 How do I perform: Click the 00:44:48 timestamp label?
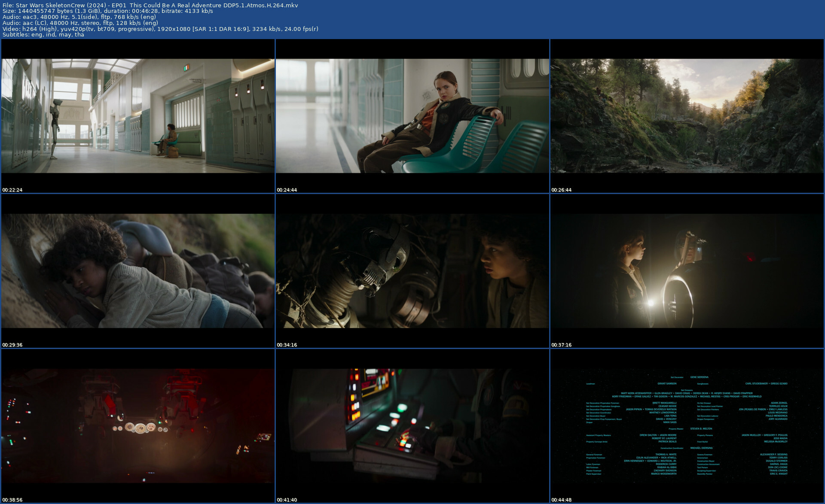[562, 500]
